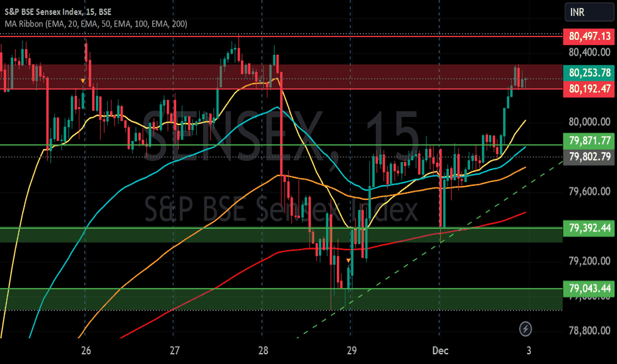The height and width of the screenshot is (364, 617).
Task: Click the 80,400.00 price axis tick
Action: tap(589, 52)
